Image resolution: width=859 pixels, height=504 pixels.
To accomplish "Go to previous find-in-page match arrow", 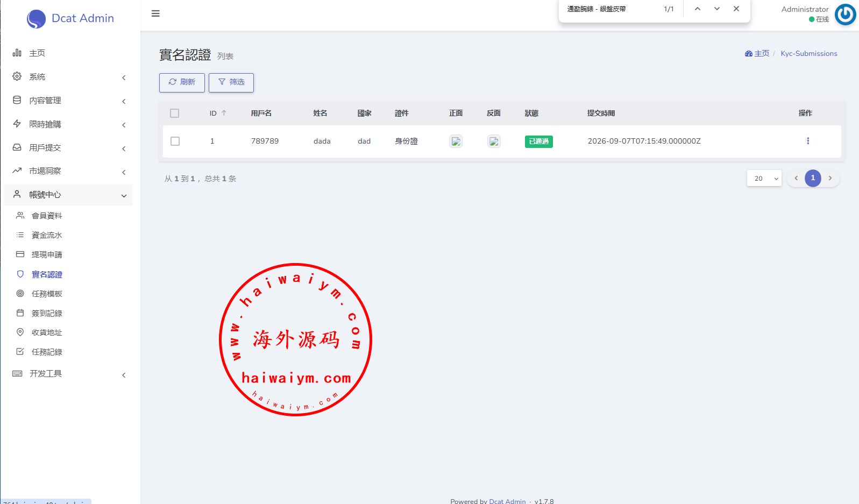I will pos(697,9).
